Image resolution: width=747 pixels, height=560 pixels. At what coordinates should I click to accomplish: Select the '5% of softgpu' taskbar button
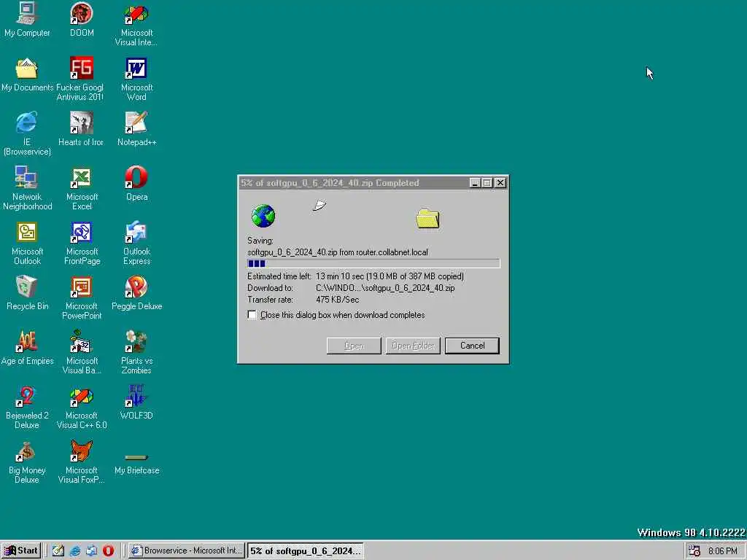click(306, 551)
